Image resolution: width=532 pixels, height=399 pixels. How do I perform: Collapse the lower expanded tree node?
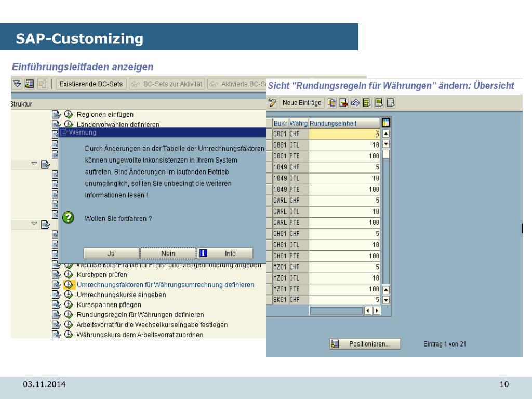(x=34, y=224)
